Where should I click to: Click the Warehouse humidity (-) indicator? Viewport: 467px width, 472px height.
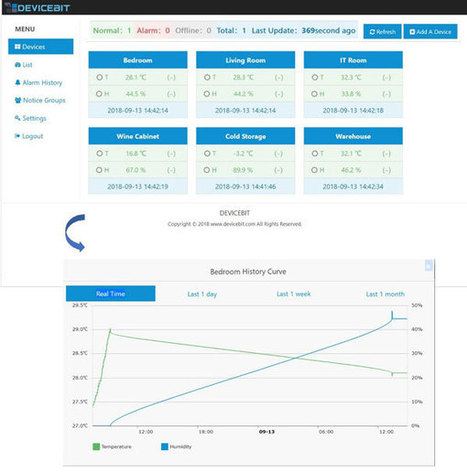point(386,170)
